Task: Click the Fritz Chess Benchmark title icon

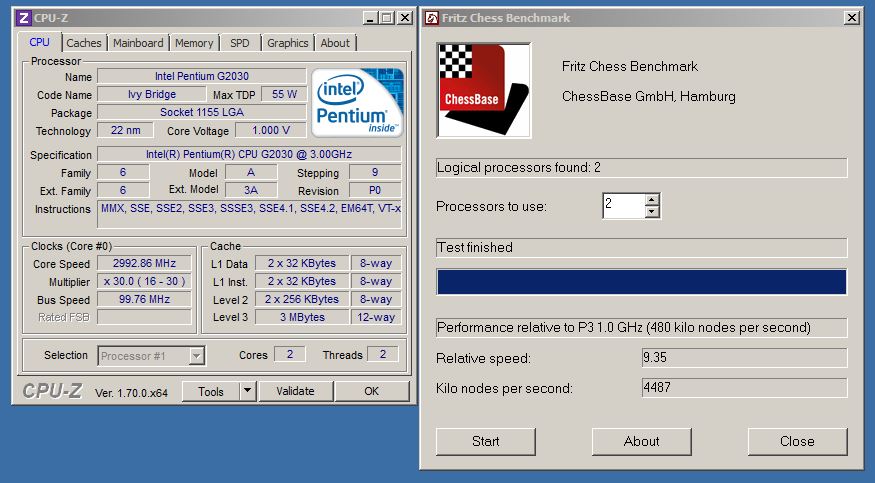Action: tap(430, 18)
